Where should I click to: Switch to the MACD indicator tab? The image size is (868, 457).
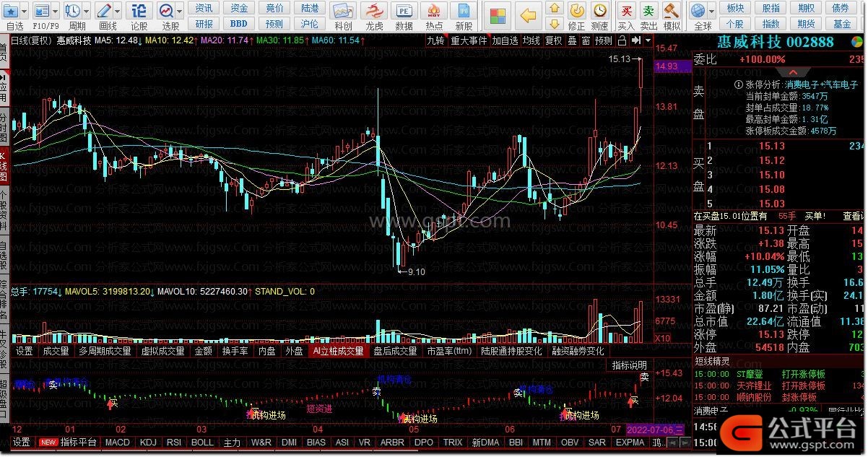(x=118, y=442)
